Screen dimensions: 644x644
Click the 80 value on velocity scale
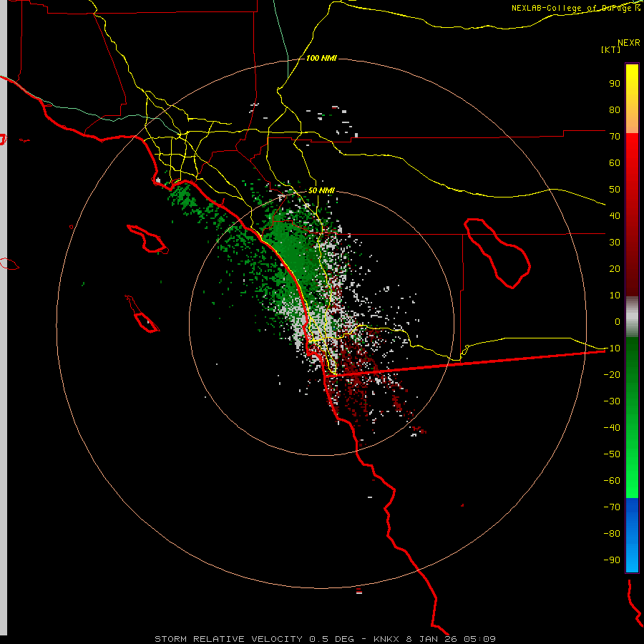(x=615, y=109)
